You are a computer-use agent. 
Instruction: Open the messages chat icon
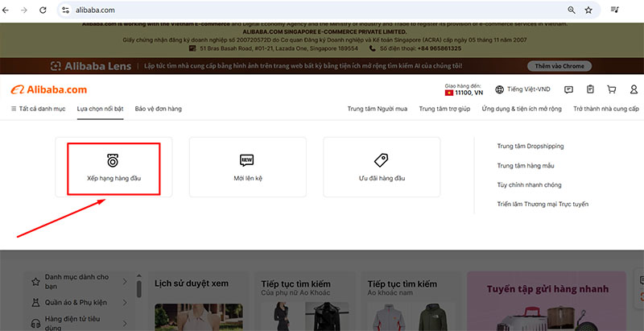tap(569, 89)
